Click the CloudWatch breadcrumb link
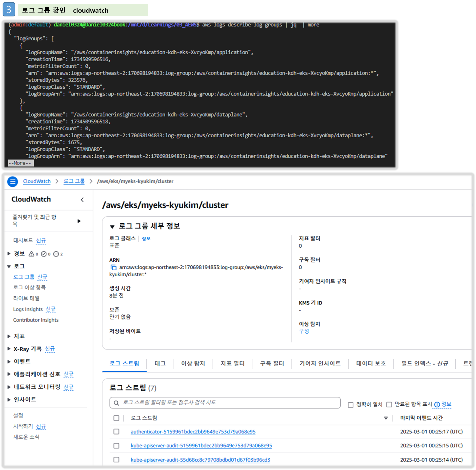 point(37,181)
